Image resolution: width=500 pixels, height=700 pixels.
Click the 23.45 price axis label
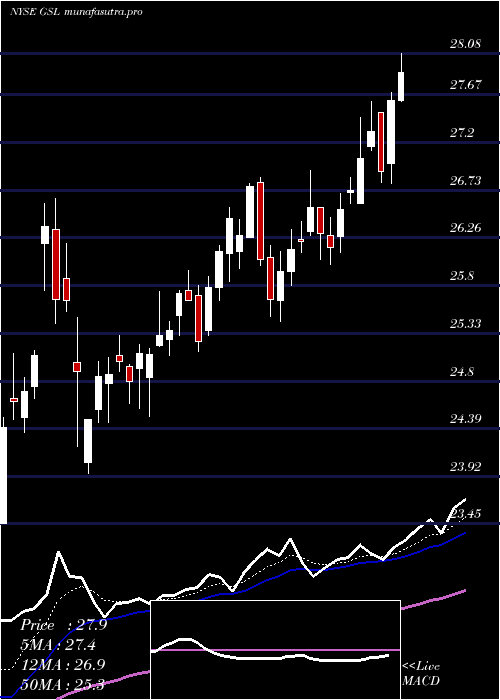pos(466,514)
